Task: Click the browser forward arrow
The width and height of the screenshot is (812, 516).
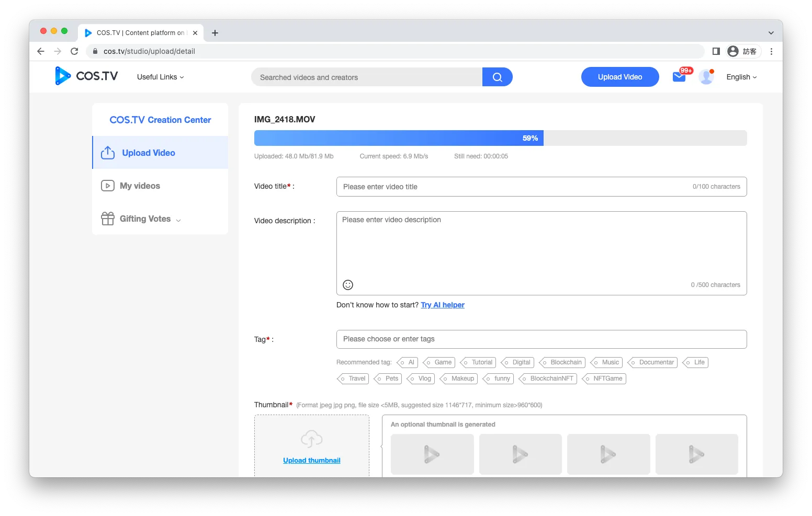Action: [58, 51]
